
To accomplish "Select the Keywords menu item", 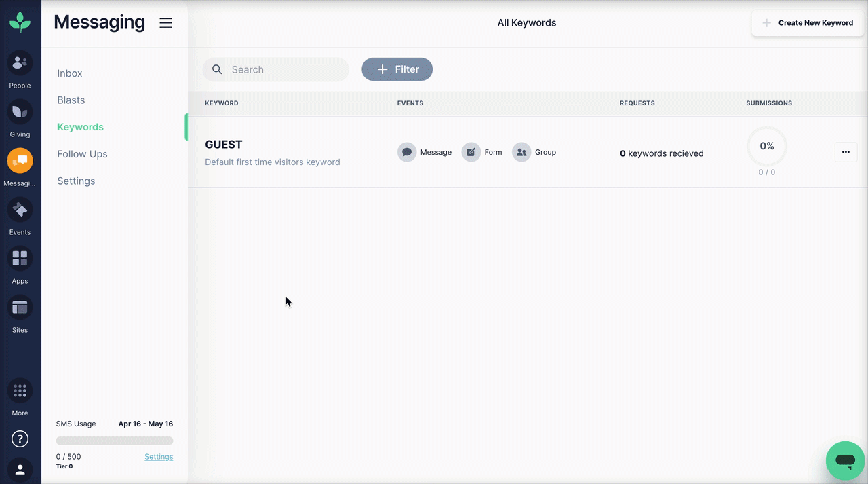I will [x=81, y=127].
